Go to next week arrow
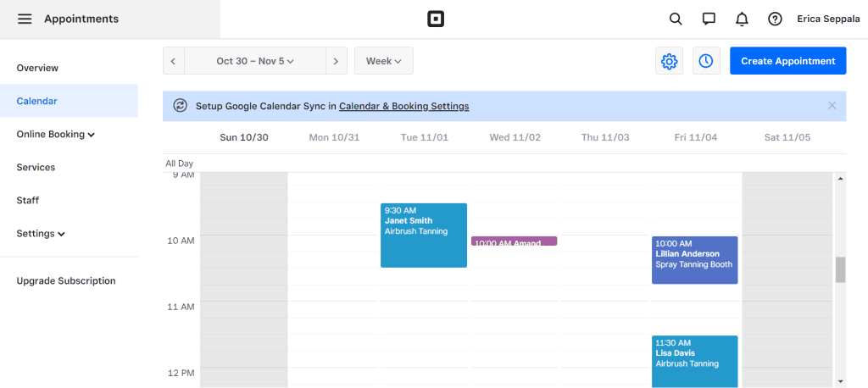The width and height of the screenshot is (868, 388). [337, 61]
